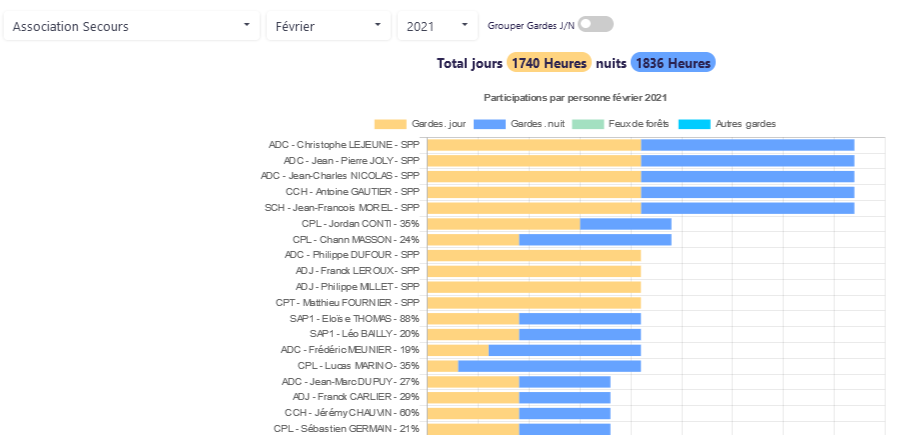The height and width of the screenshot is (435, 898).
Task: Click Jordan CONTI day guard bar
Action: click(x=503, y=224)
